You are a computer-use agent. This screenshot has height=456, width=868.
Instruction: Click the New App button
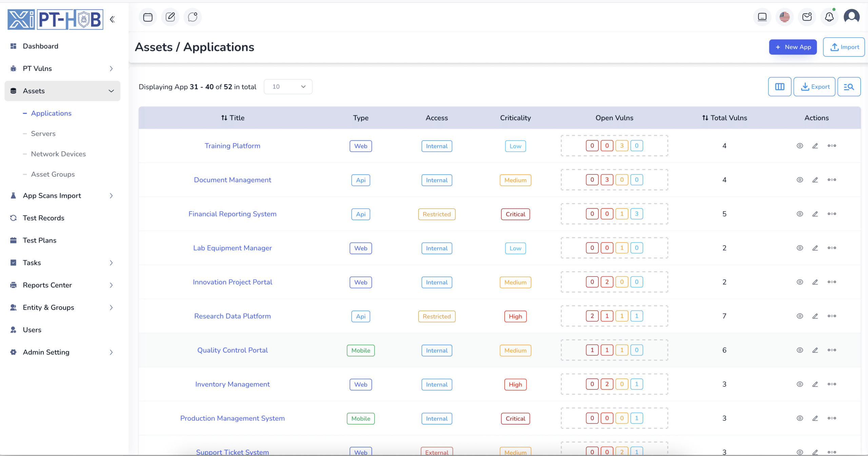pos(793,47)
